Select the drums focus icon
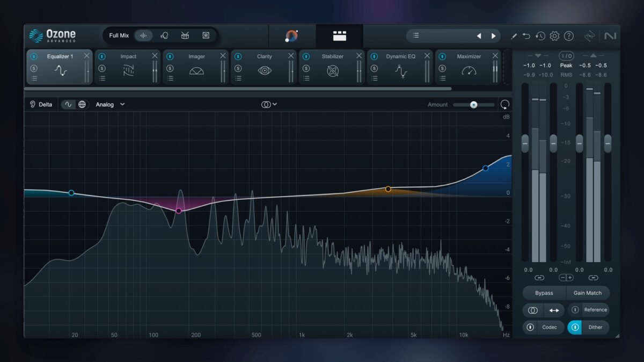 tap(185, 35)
